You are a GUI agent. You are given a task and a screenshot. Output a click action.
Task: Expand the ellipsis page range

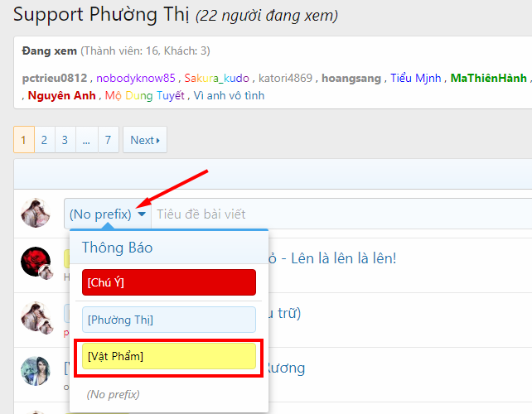(x=86, y=140)
